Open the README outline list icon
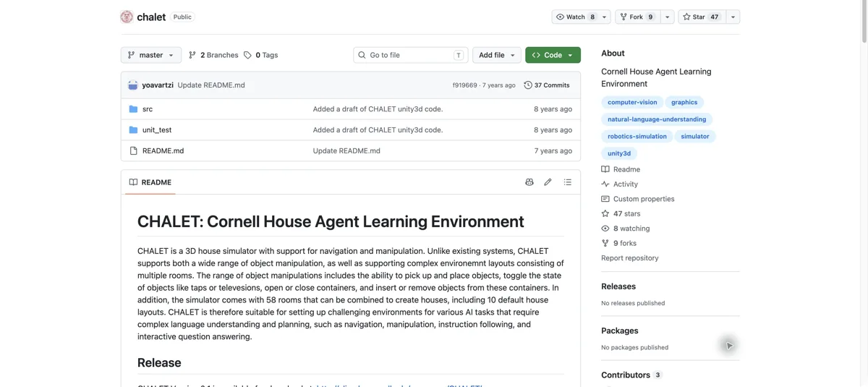This screenshot has width=868, height=387. click(x=568, y=182)
